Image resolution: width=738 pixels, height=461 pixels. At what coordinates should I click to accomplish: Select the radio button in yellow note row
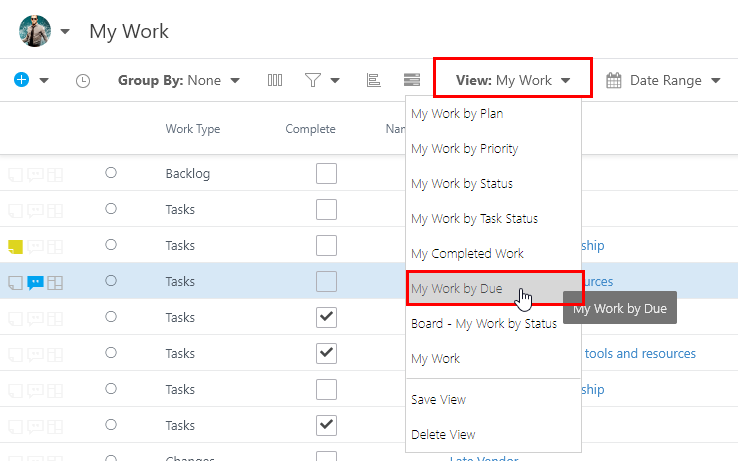pyautogui.click(x=111, y=245)
